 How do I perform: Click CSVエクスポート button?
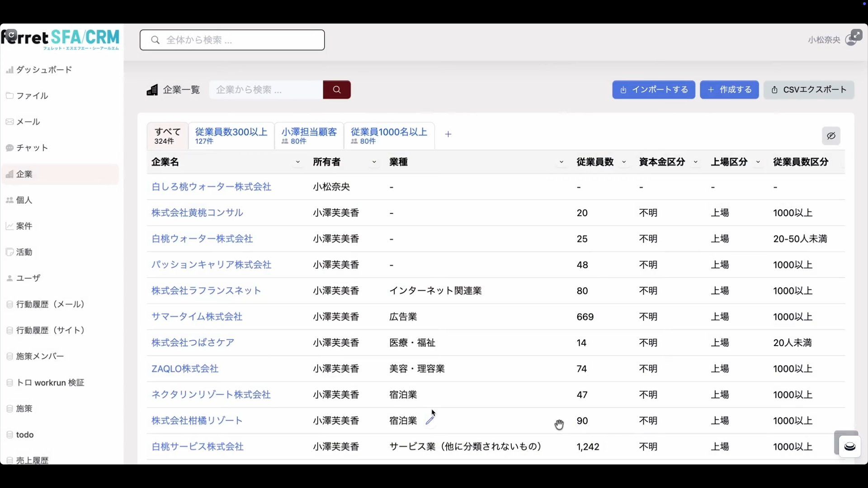pyautogui.click(x=809, y=89)
